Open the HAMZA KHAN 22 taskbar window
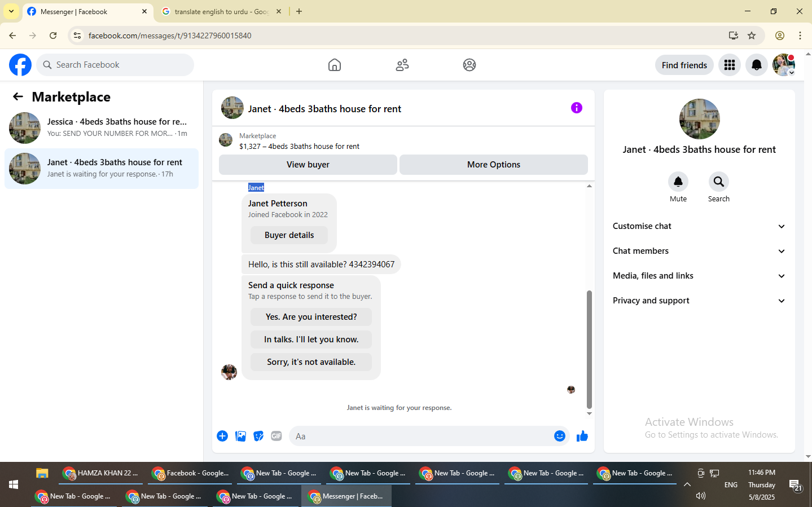Viewport: 812px width, 507px height. 101,473
